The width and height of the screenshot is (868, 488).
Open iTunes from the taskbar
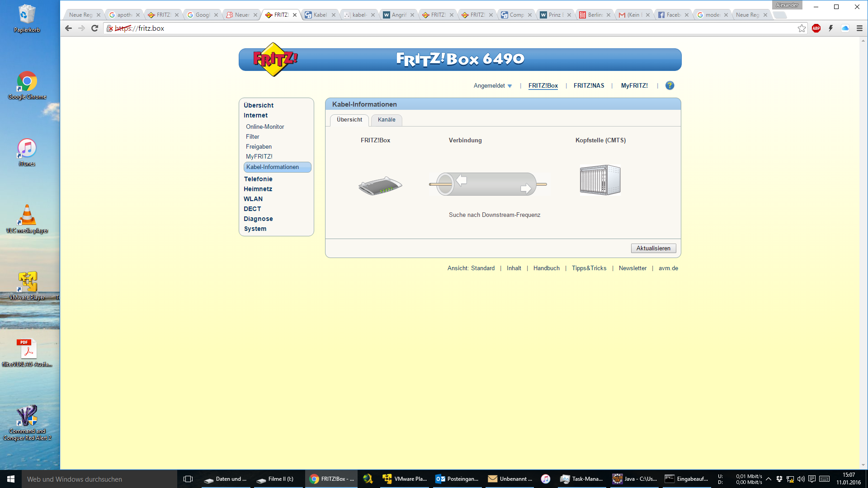546,479
